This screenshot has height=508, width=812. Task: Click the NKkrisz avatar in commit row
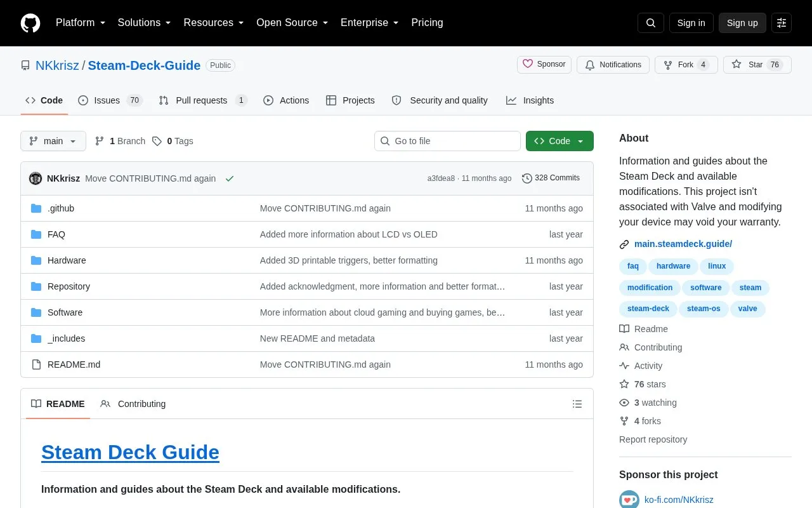[x=36, y=178]
